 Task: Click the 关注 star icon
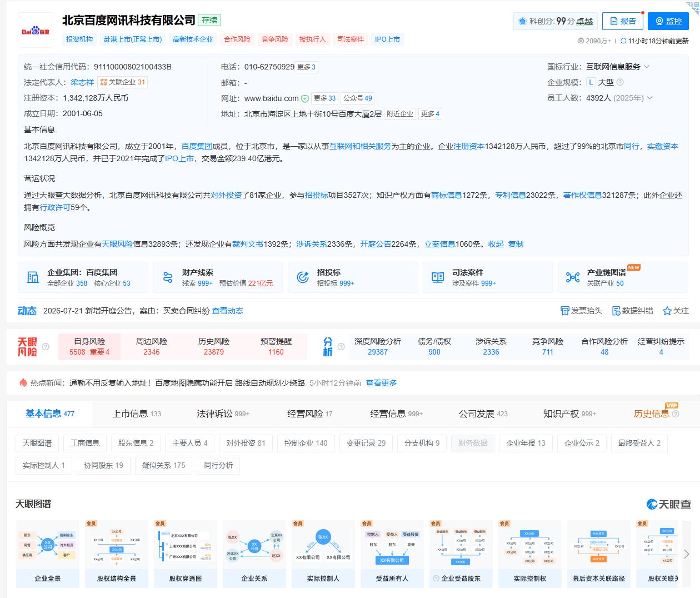point(667,311)
